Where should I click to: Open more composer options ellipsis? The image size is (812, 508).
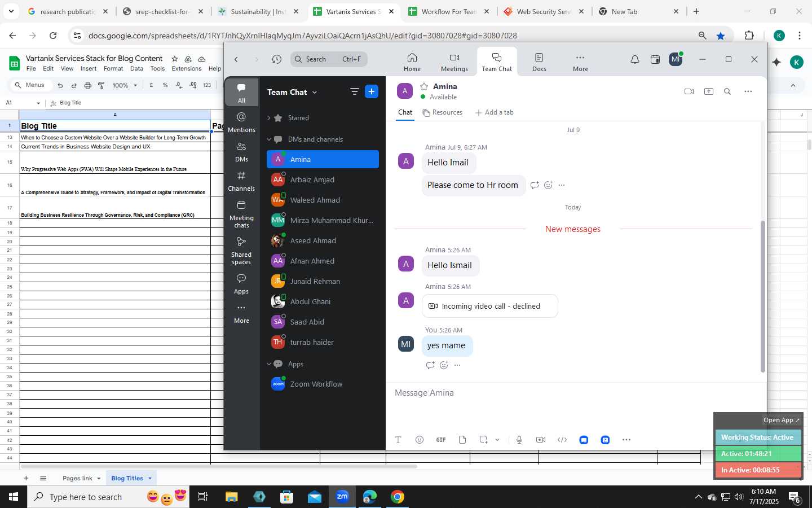coord(626,440)
